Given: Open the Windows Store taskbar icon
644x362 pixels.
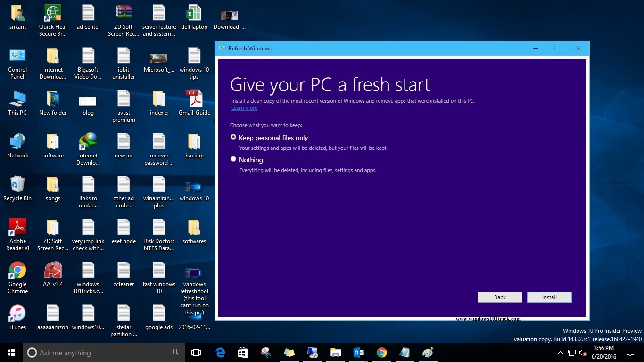Looking at the screenshot, I should click(243, 353).
